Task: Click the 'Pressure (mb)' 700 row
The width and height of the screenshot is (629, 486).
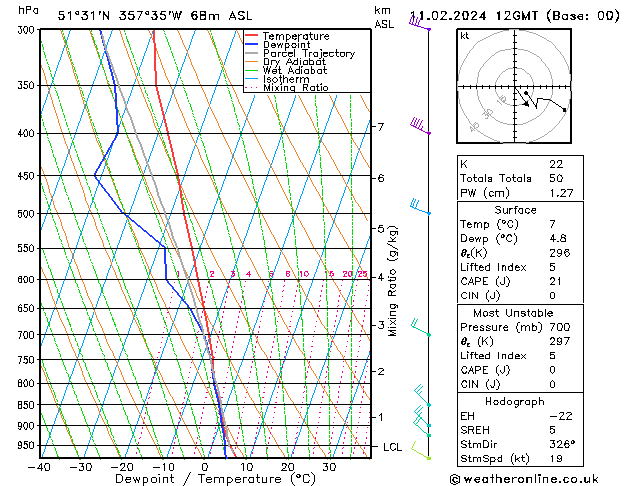Action: (520, 327)
